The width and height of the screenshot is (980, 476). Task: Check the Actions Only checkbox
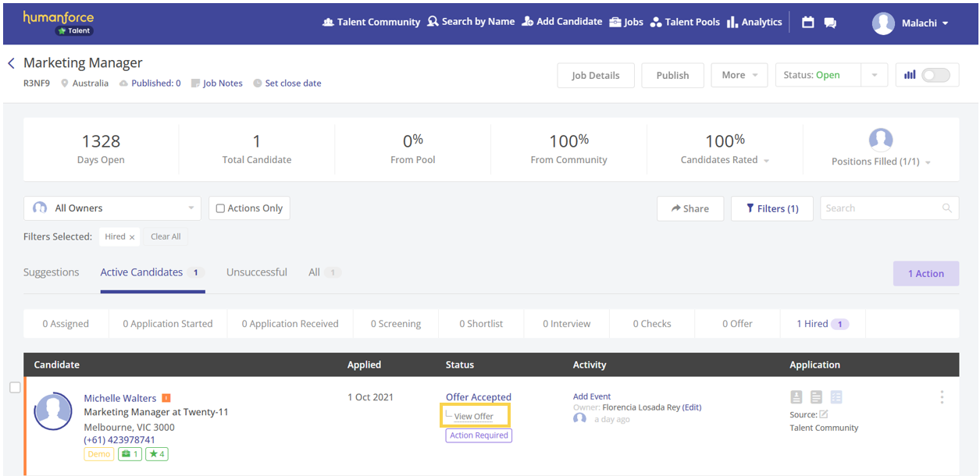pyautogui.click(x=220, y=208)
